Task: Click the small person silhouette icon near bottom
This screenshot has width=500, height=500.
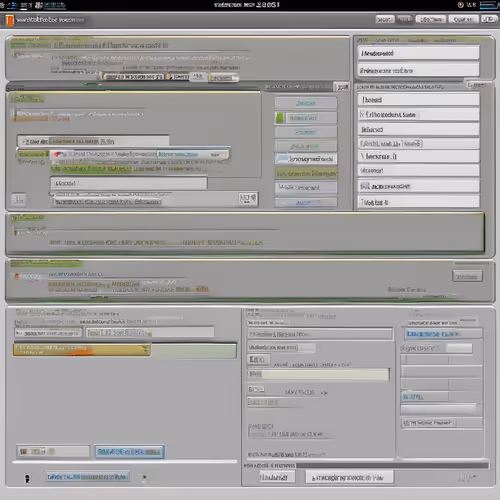Action: (27, 479)
